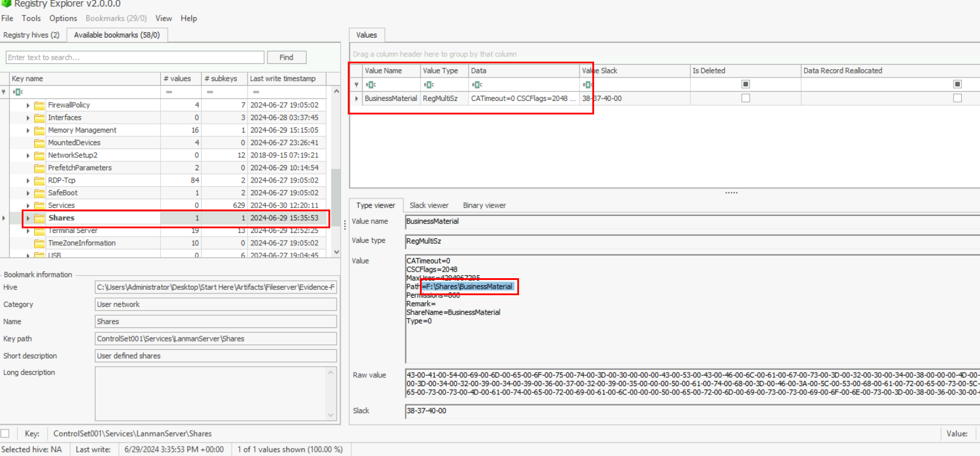980x456 pixels.
Task: Click Key name column filter icon
Action: click(x=18, y=92)
